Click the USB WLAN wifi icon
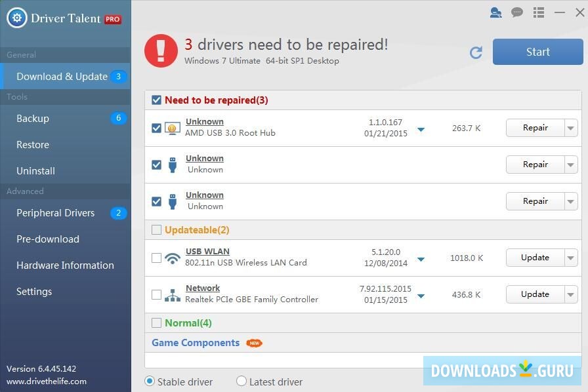 [x=172, y=258]
